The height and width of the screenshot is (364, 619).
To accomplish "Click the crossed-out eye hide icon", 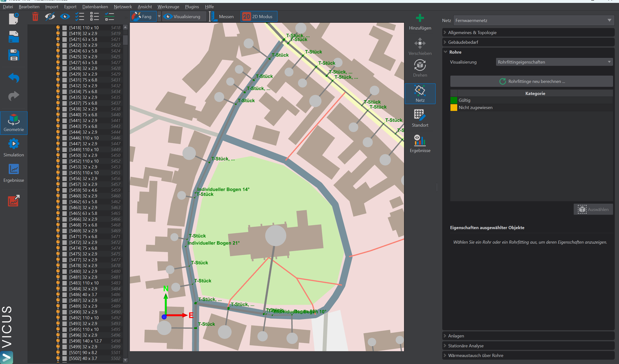I will point(50,17).
